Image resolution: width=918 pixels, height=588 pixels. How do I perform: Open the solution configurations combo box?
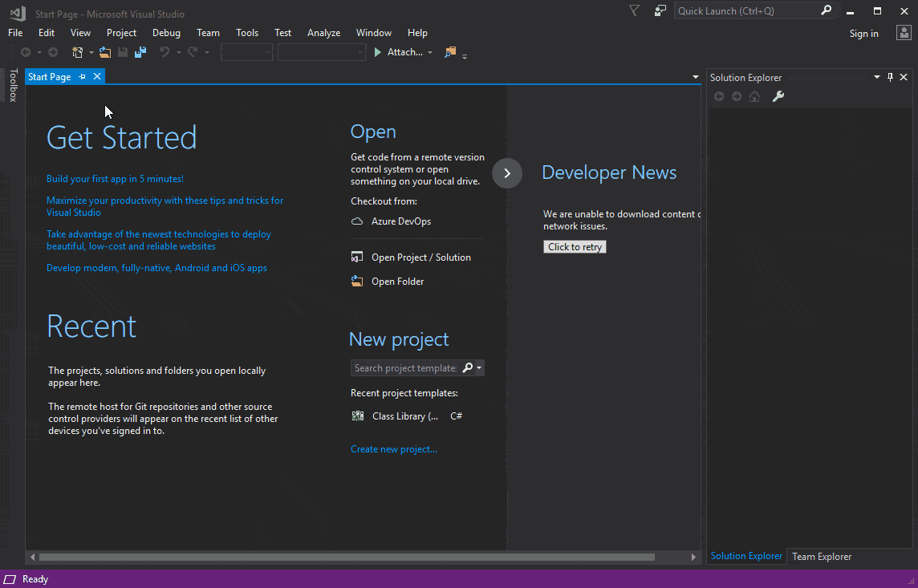[x=246, y=52]
